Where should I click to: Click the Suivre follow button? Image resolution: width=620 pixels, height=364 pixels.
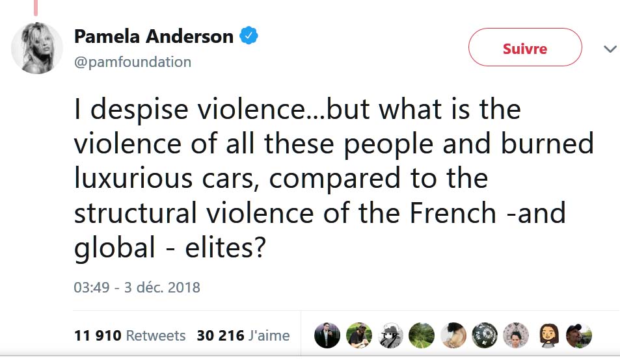pos(524,48)
